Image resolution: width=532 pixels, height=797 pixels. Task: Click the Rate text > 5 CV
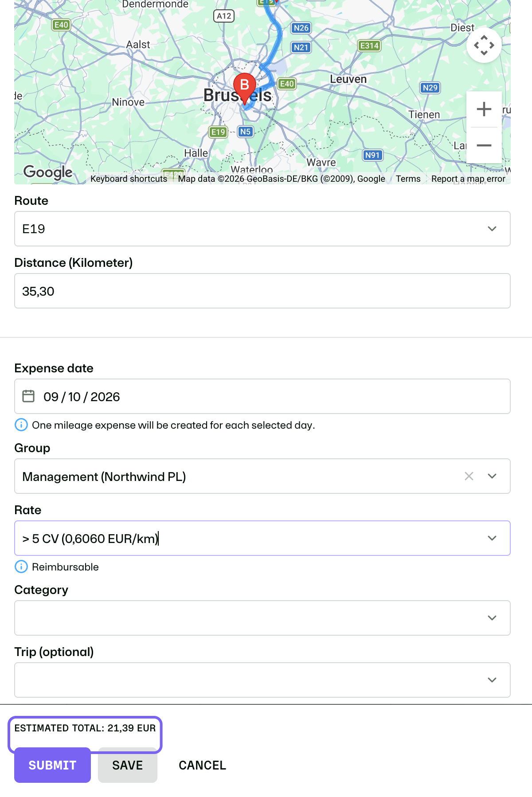coord(90,539)
